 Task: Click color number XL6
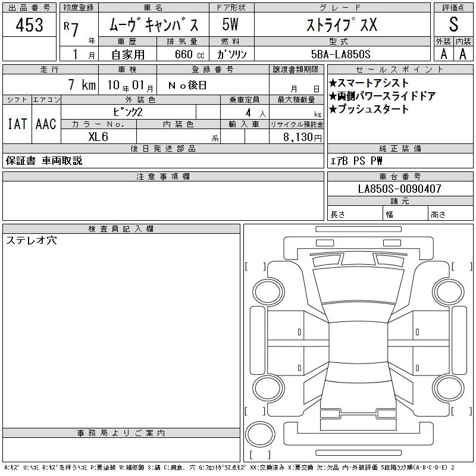[98, 137]
